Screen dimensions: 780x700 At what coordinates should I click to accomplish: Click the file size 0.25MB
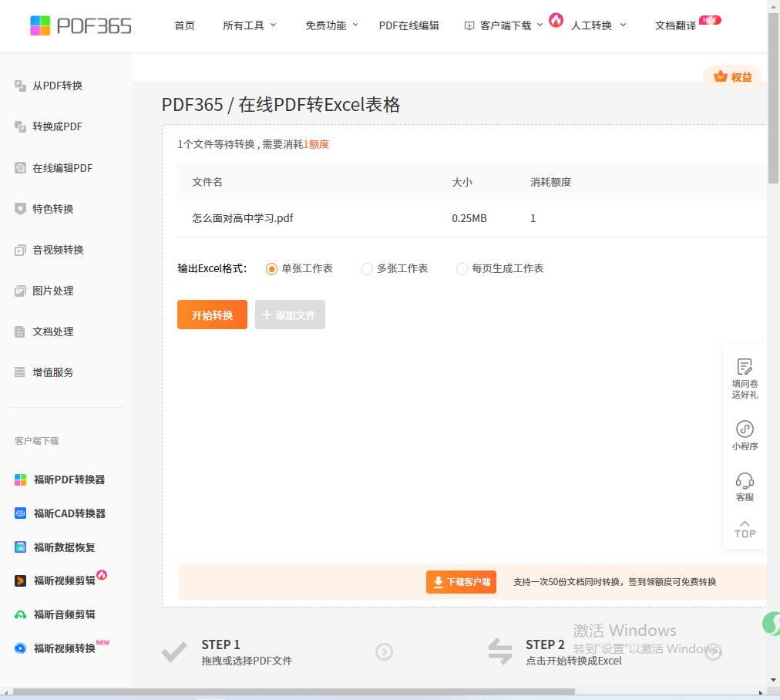pyautogui.click(x=469, y=218)
